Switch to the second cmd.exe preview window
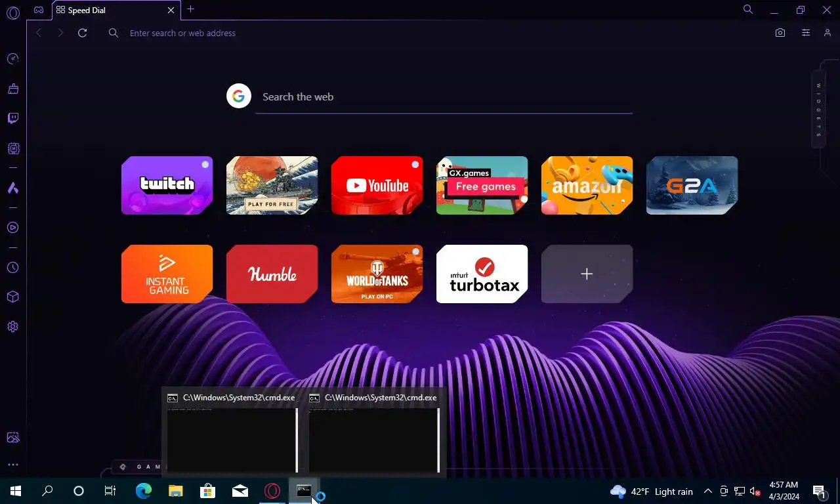840x504 pixels. point(374,433)
